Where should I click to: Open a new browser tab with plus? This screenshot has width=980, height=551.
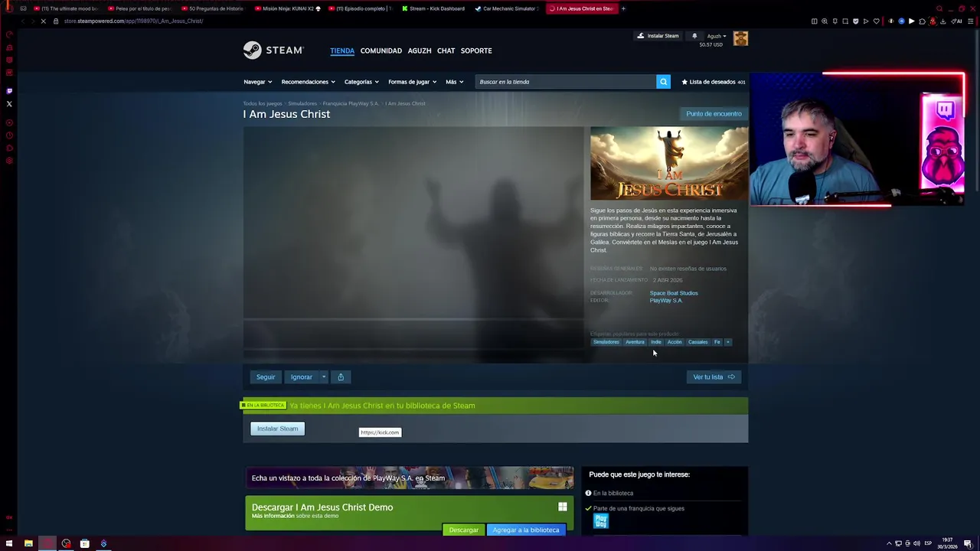click(623, 8)
